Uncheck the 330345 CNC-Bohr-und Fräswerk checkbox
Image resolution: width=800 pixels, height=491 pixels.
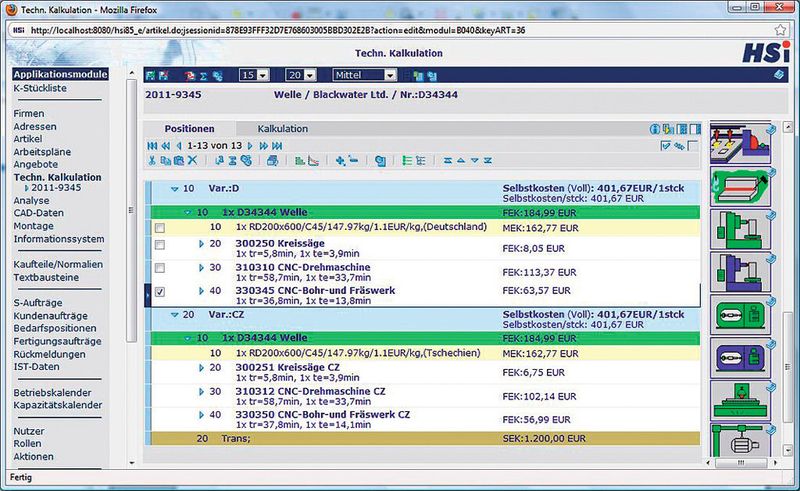[x=160, y=293]
